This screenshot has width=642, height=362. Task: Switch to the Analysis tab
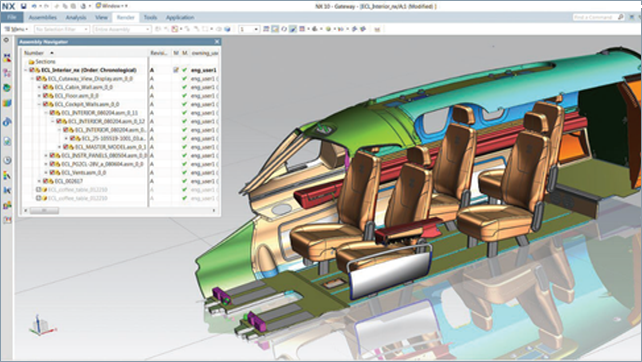pos(76,17)
